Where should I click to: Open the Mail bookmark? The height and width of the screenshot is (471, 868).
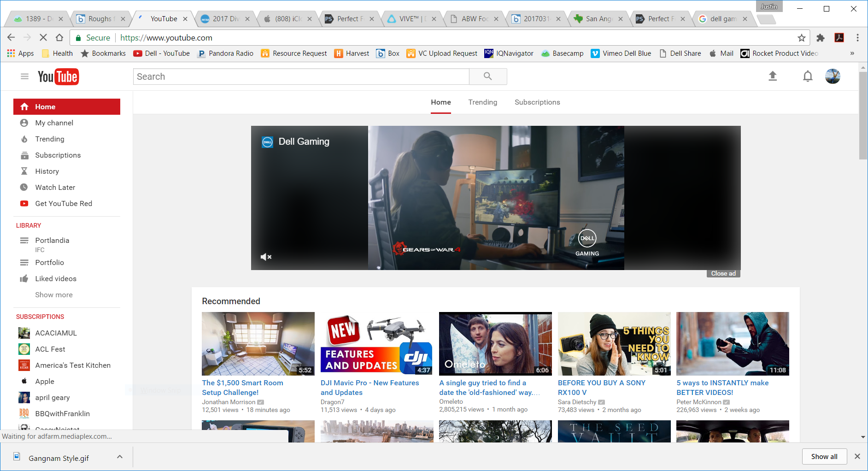point(721,53)
